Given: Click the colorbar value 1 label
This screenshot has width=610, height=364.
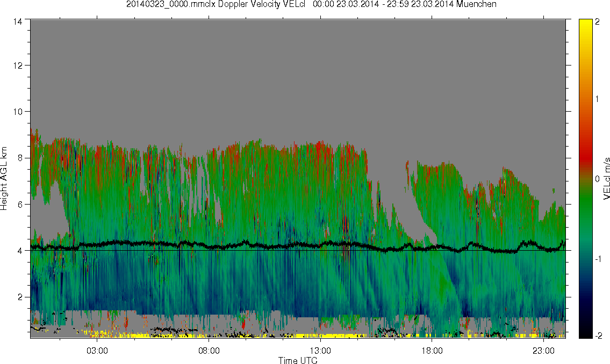Looking at the screenshot, I should coord(597,99).
